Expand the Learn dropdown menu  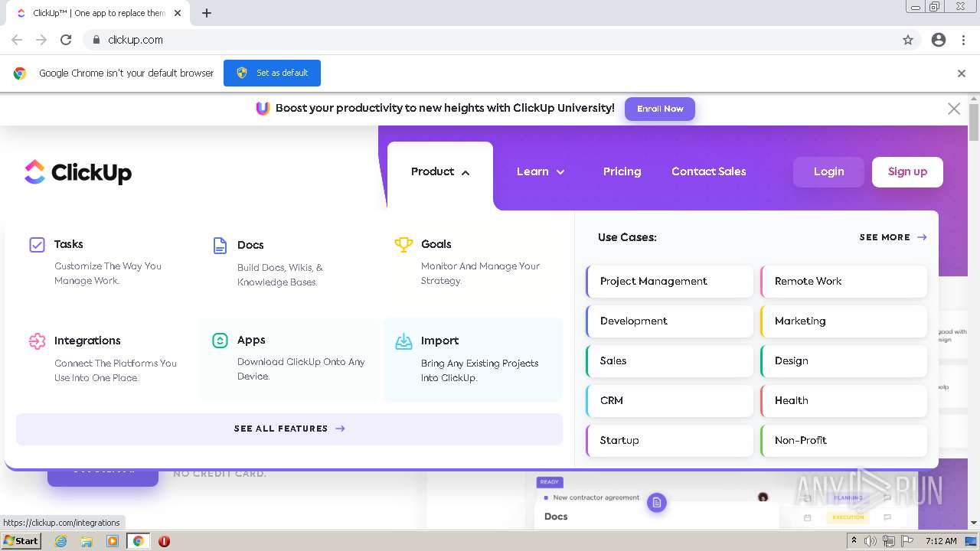[541, 172]
